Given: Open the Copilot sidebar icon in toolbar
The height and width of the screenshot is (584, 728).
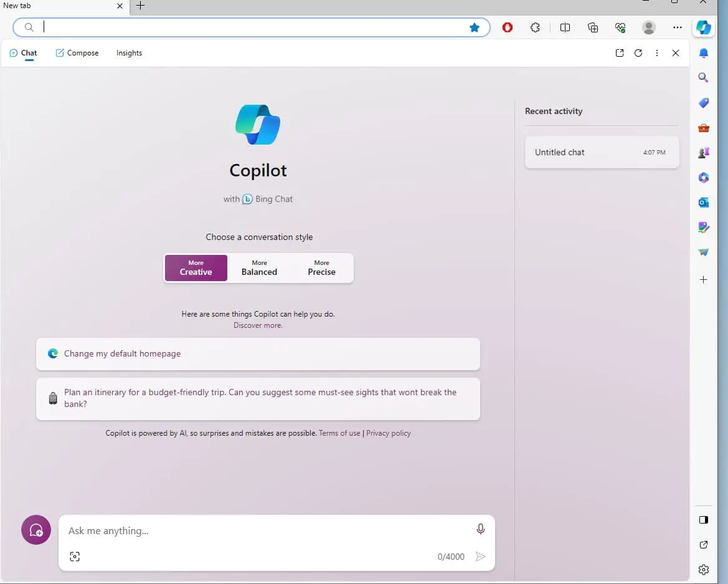Looking at the screenshot, I should 703,27.
